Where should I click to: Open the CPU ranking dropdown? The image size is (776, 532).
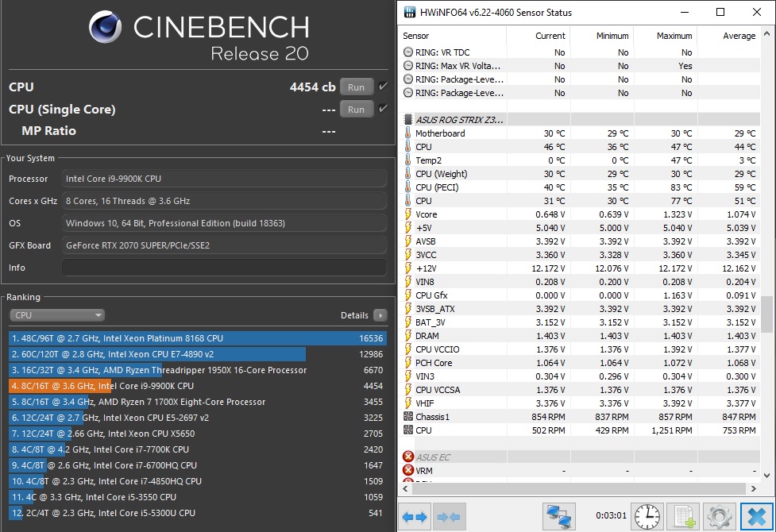[57, 315]
